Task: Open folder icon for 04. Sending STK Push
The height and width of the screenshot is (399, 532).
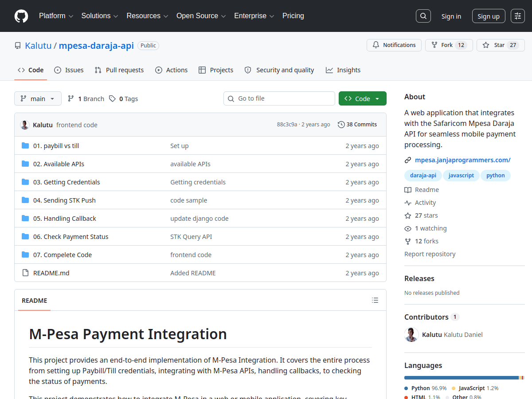Action: (25, 200)
